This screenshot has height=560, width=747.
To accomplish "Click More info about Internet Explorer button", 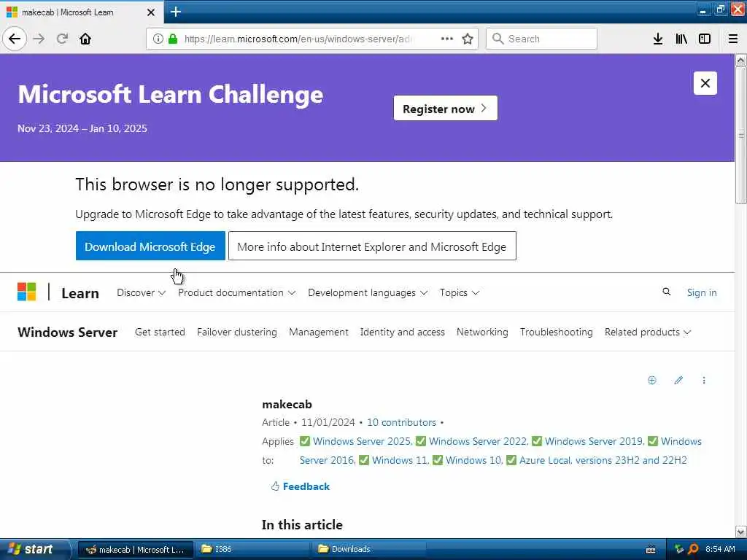I will 372,246.
